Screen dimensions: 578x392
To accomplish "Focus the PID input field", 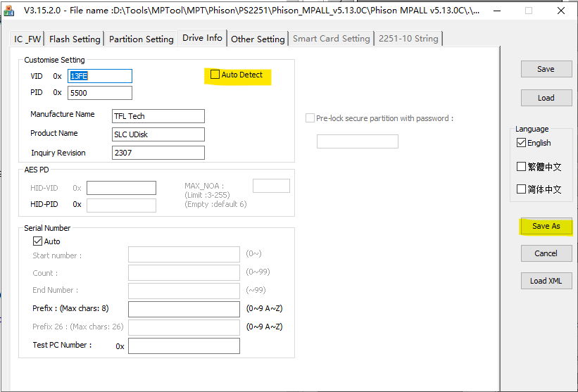I will pyautogui.click(x=99, y=93).
